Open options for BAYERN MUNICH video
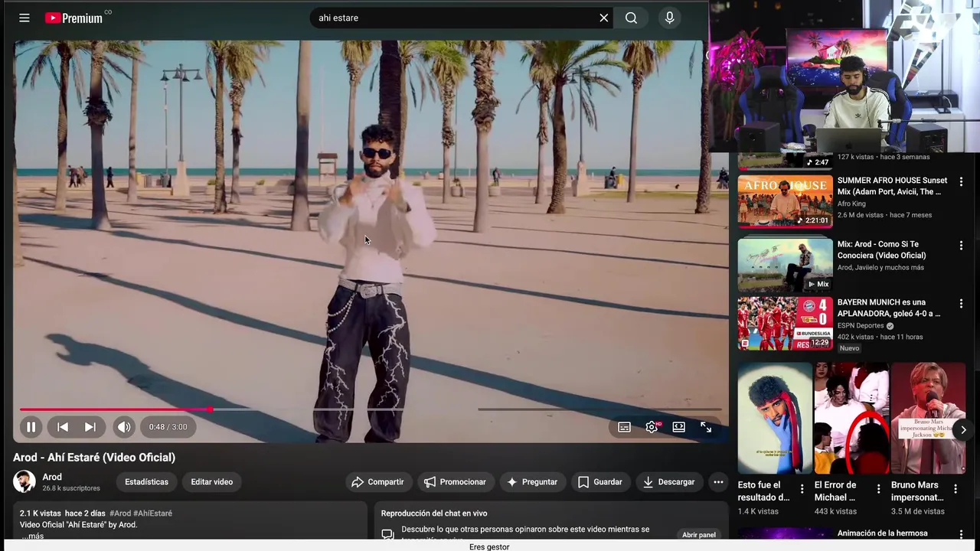980x551 pixels. [x=961, y=304]
